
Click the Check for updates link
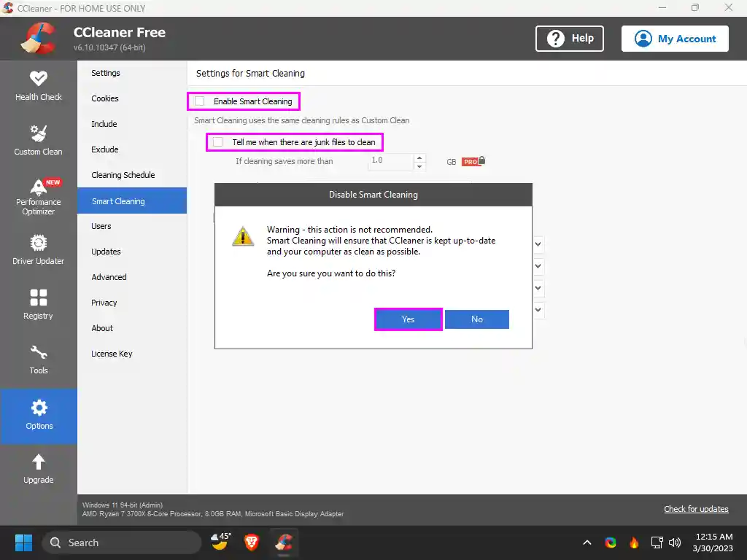tap(696, 509)
